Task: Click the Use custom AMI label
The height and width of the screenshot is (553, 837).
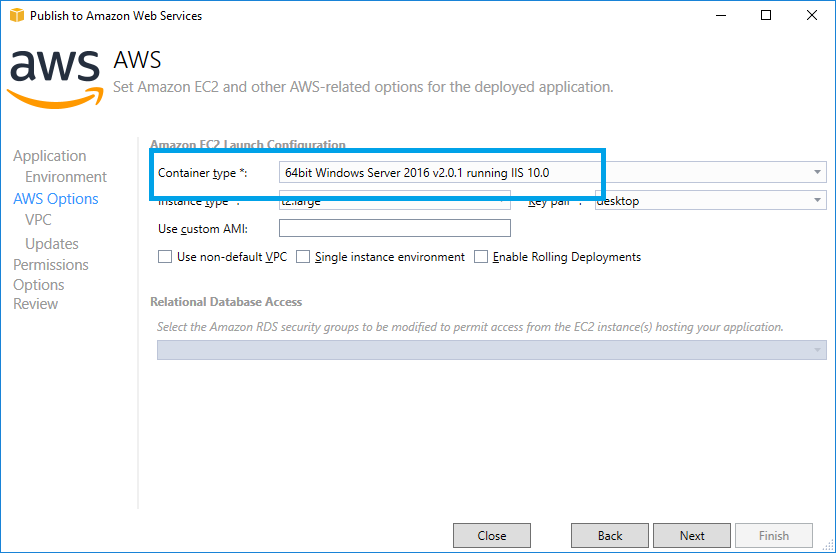Action: click(x=203, y=229)
